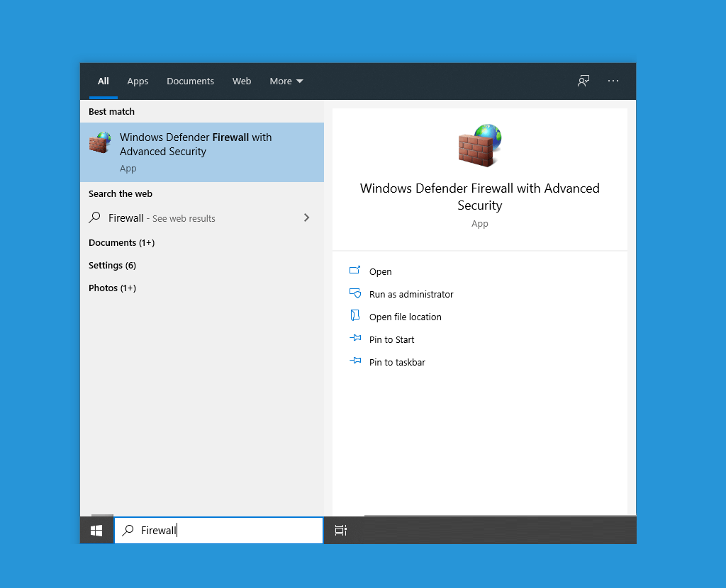
Task: Click the Open action icon
Action: (354, 271)
